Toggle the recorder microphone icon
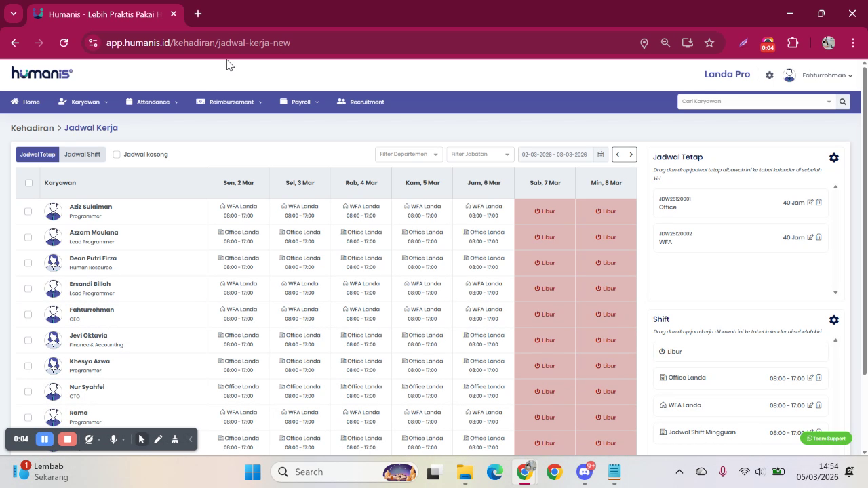Image resolution: width=868 pixels, height=488 pixels. [x=113, y=439]
